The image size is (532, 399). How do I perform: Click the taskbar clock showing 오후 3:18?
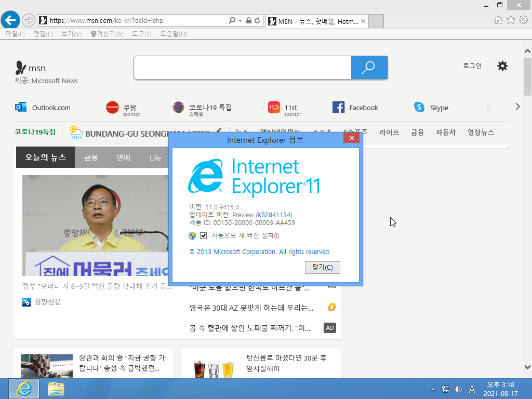[x=501, y=389]
